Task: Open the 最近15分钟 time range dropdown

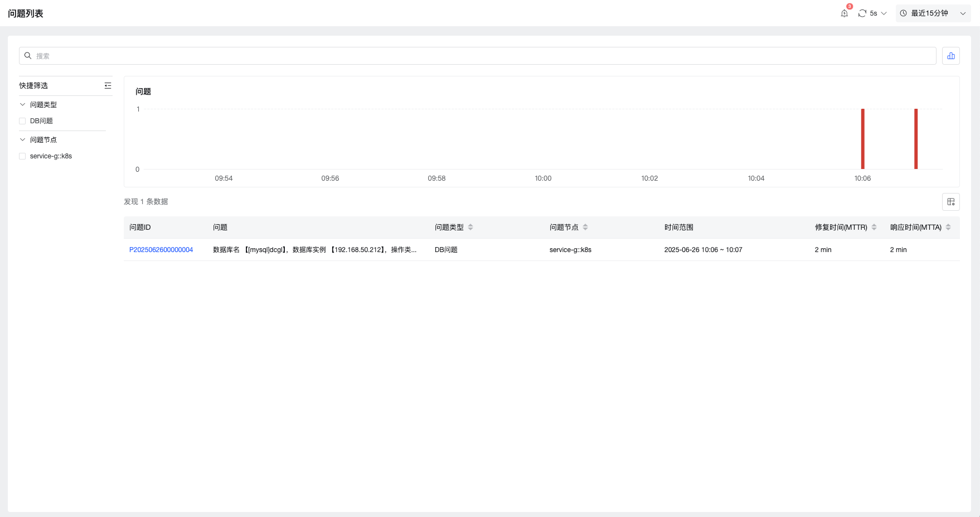Action: coord(933,13)
